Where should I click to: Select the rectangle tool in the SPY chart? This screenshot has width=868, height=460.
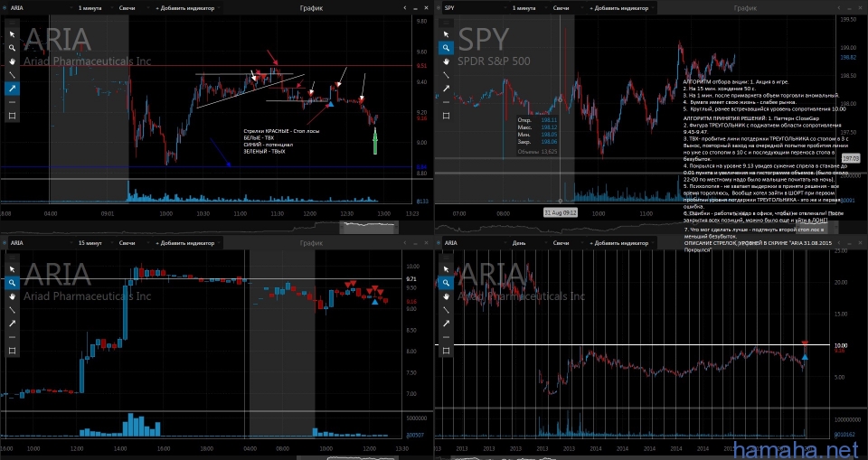446,116
